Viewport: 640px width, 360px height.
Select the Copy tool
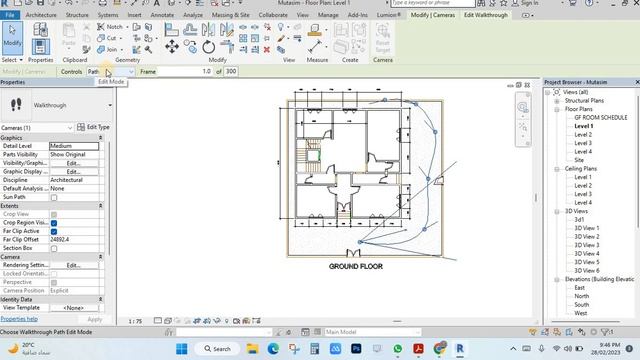pyautogui.click(x=190, y=47)
